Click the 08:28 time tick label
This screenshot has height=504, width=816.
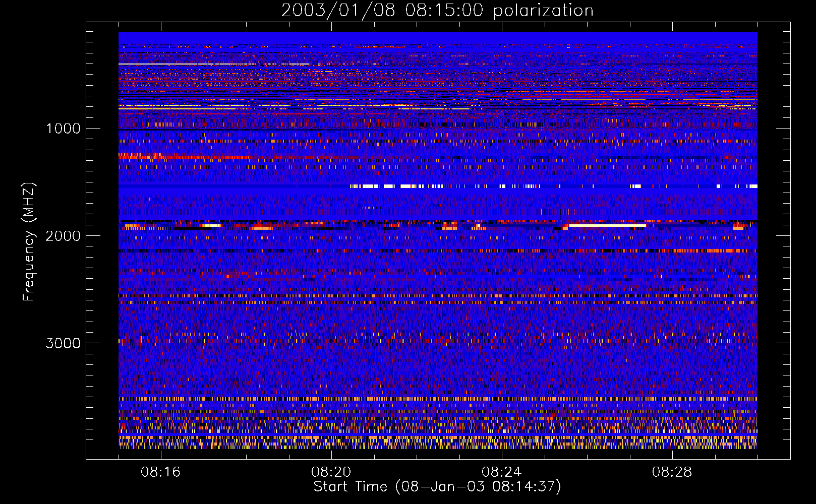672,472
